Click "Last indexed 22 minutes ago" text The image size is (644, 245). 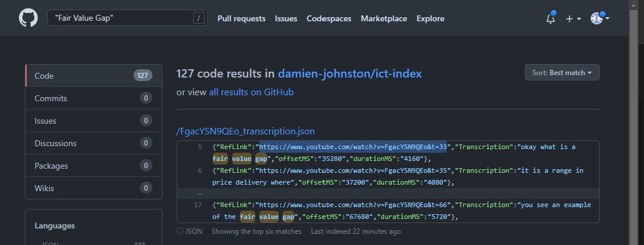pyautogui.click(x=356, y=231)
